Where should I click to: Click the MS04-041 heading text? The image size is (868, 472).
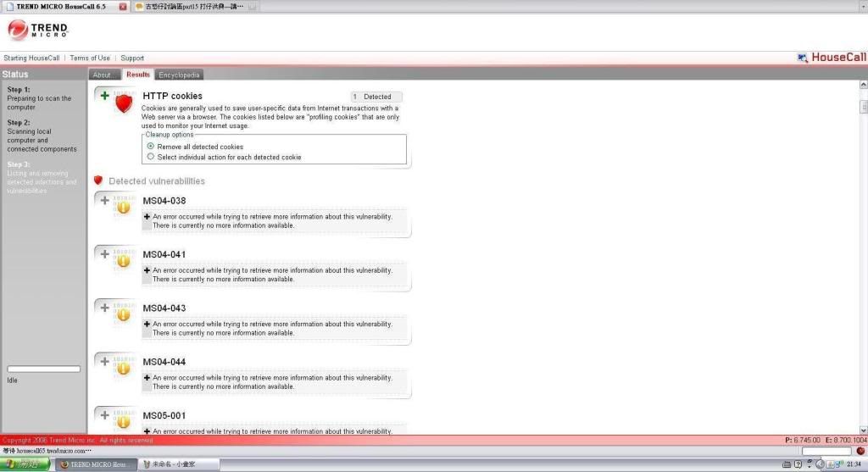164,254
